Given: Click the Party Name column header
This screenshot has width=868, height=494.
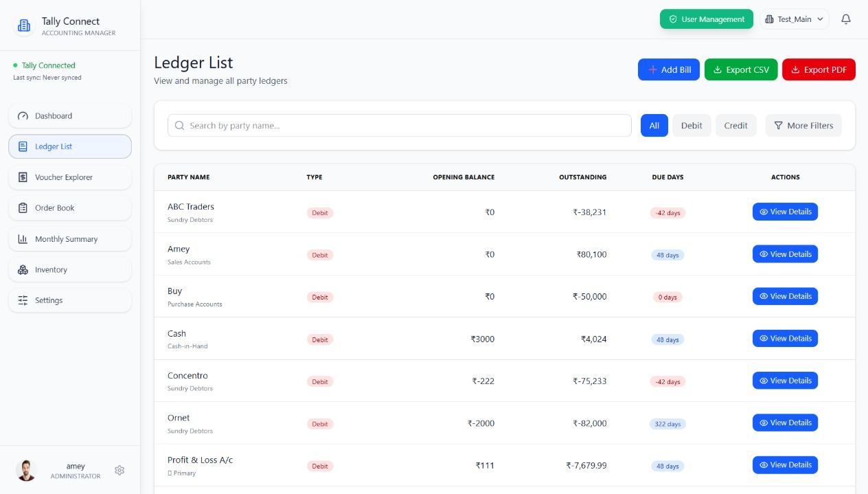Looking at the screenshot, I should pyautogui.click(x=189, y=177).
